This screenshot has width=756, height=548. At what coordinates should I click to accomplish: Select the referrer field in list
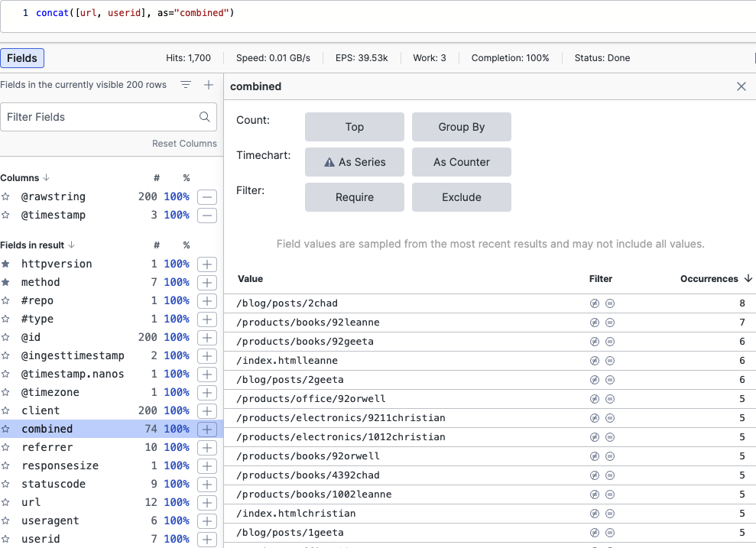[x=47, y=448]
